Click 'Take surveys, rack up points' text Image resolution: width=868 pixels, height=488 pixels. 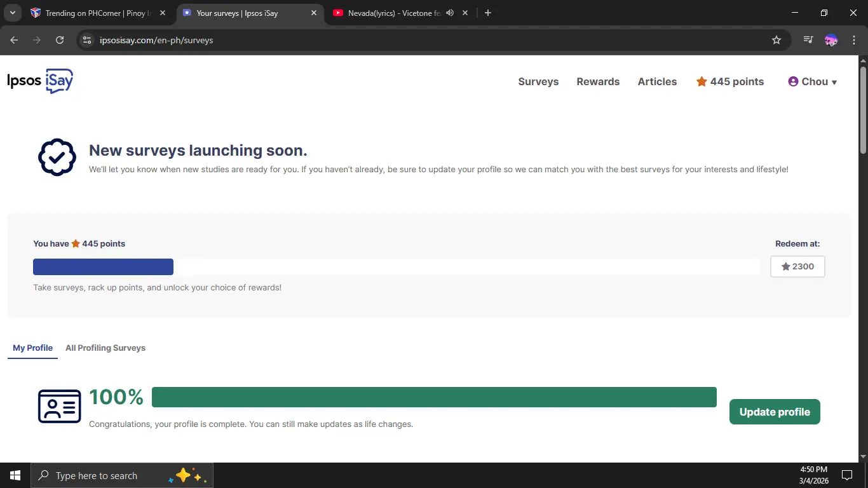(157, 287)
